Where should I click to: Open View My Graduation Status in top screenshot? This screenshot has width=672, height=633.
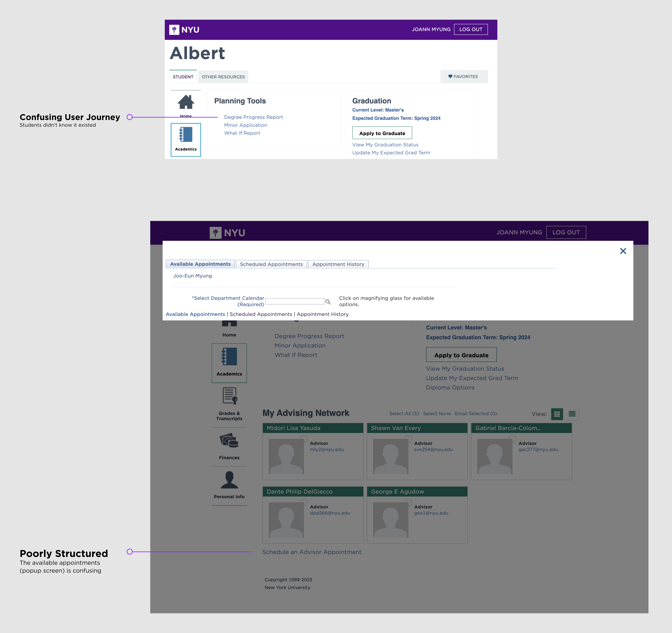[385, 145]
